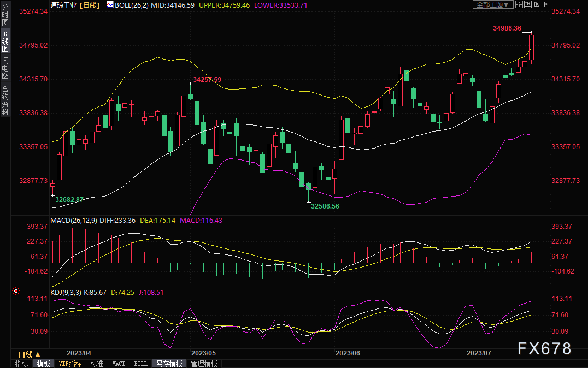Click the 另存模板 button
The width and height of the screenshot is (588, 368).
pos(169,364)
